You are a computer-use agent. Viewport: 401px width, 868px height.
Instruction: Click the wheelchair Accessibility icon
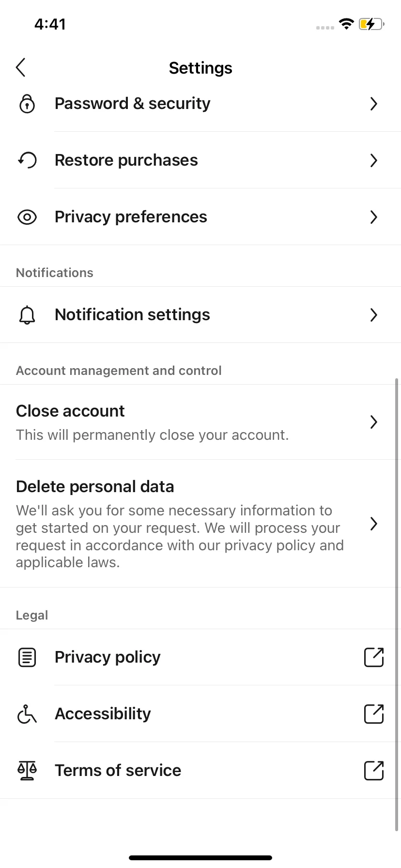(x=27, y=714)
